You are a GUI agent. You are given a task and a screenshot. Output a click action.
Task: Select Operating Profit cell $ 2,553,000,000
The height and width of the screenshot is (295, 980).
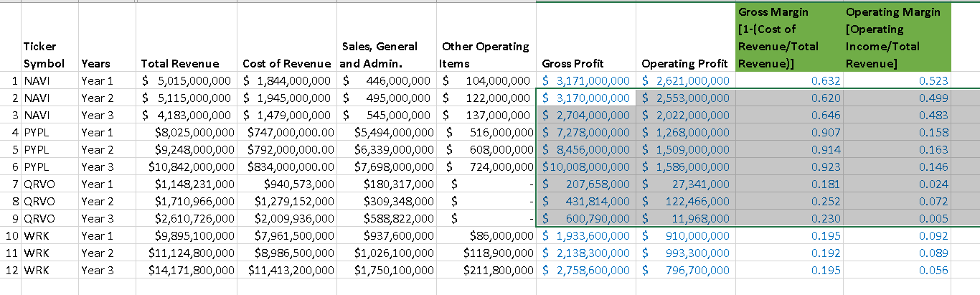point(685,98)
